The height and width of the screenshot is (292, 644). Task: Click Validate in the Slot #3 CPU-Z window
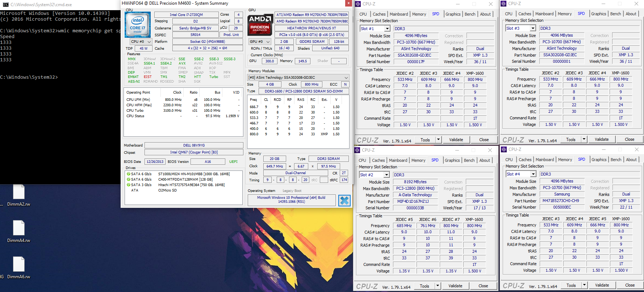pyautogui.click(x=602, y=139)
